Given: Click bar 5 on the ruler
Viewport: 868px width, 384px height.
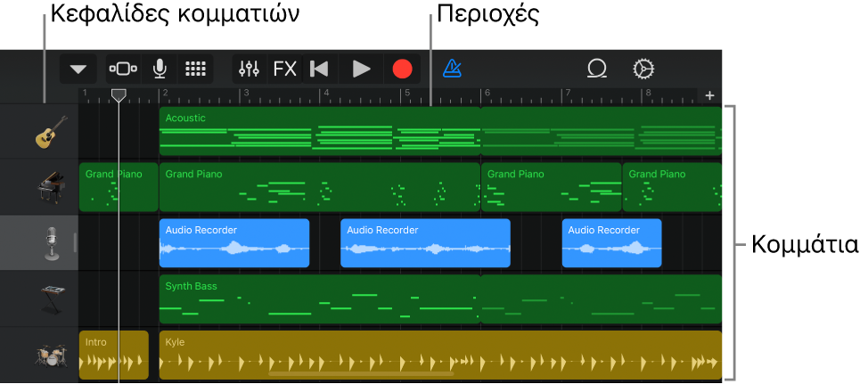Looking at the screenshot, I should [406, 94].
